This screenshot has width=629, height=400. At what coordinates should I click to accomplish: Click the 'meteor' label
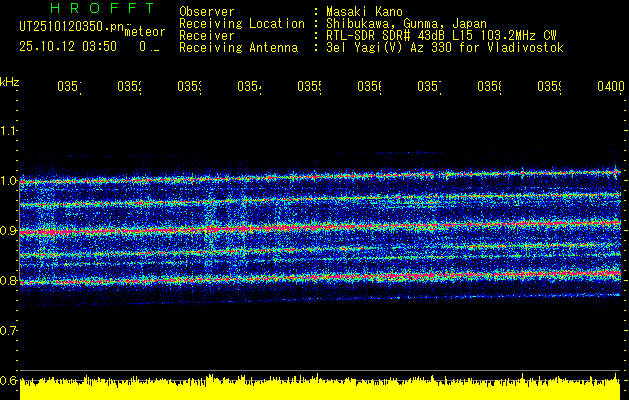coord(145,32)
